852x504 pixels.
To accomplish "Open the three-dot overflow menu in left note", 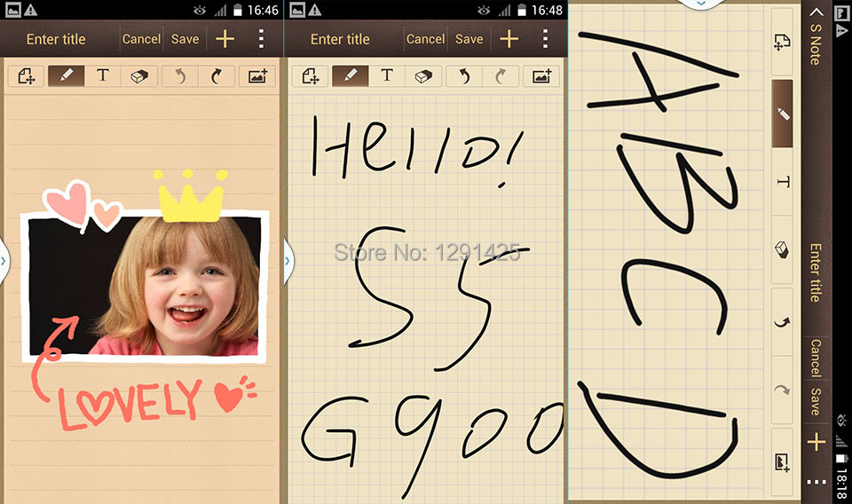I will click(261, 39).
